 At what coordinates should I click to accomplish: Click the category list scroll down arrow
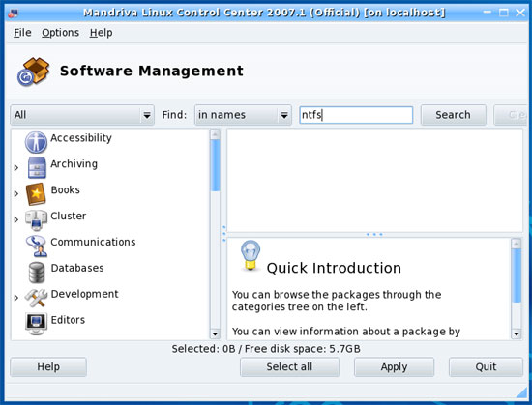[215, 333]
